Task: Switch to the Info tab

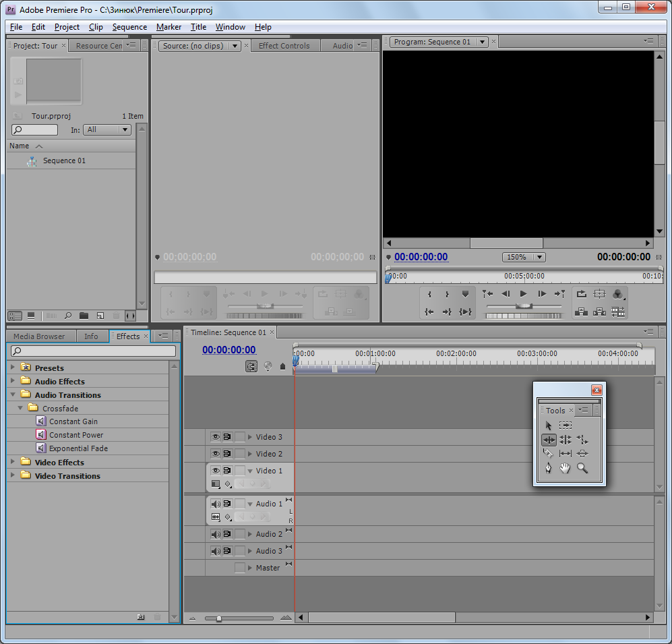Action: [91, 336]
